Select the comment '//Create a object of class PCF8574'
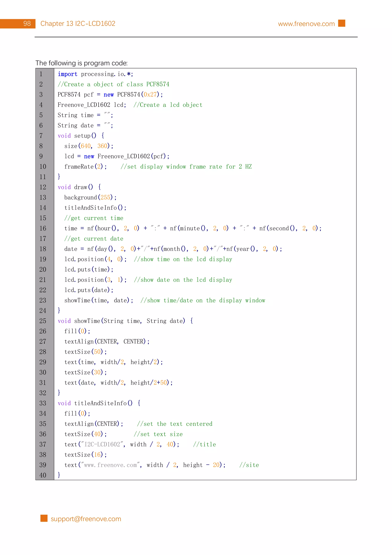Viewport: 392px width, 555px height. (114, 84)
